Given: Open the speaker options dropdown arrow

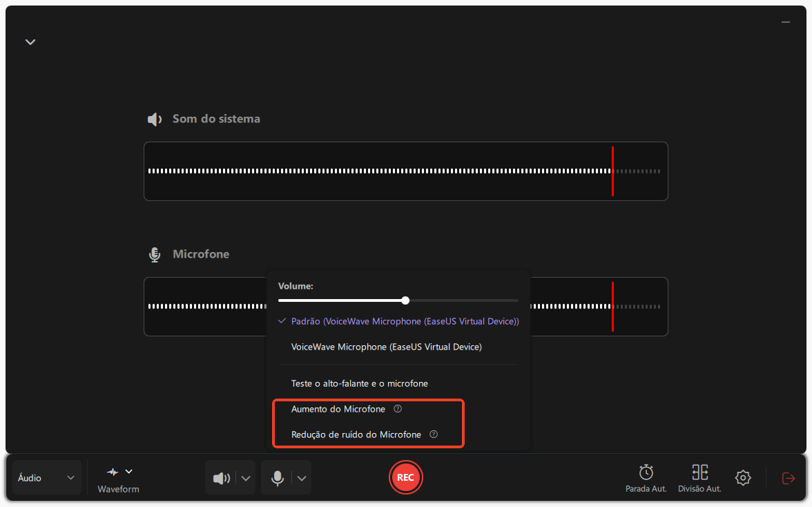Looking at the screenshot, I should 246,478.
